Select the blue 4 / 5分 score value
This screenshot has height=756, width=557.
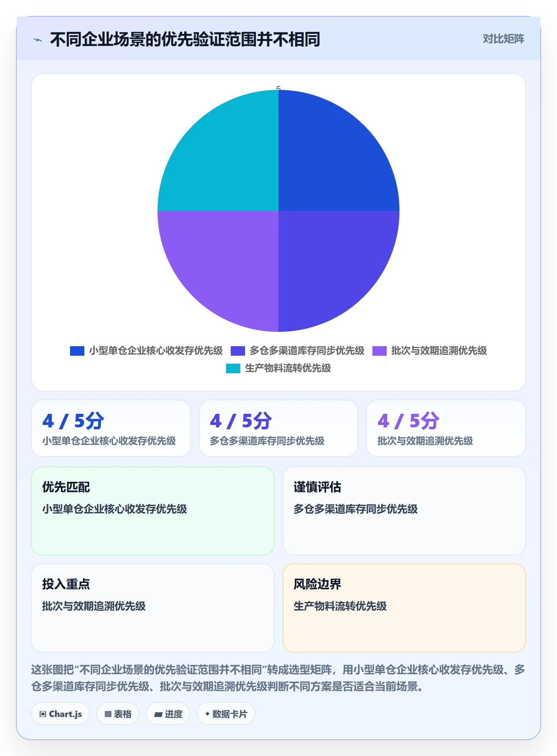(x=73, y=421)
